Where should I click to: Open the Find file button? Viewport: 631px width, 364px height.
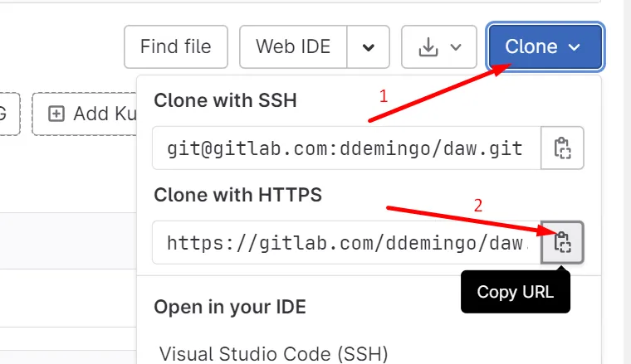175,46
